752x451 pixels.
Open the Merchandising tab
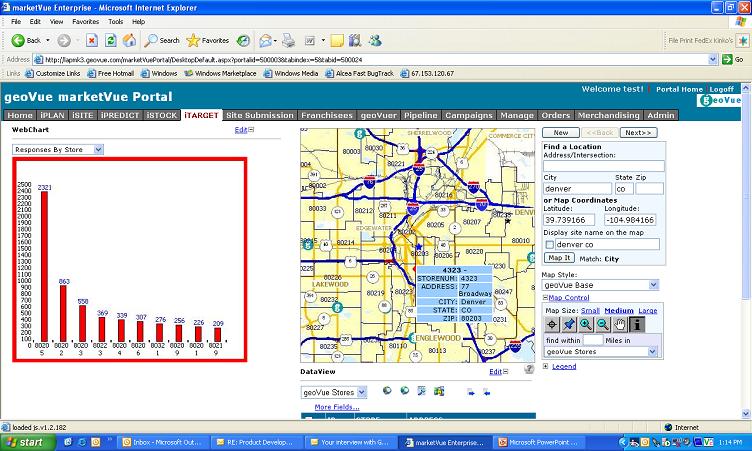608,115
